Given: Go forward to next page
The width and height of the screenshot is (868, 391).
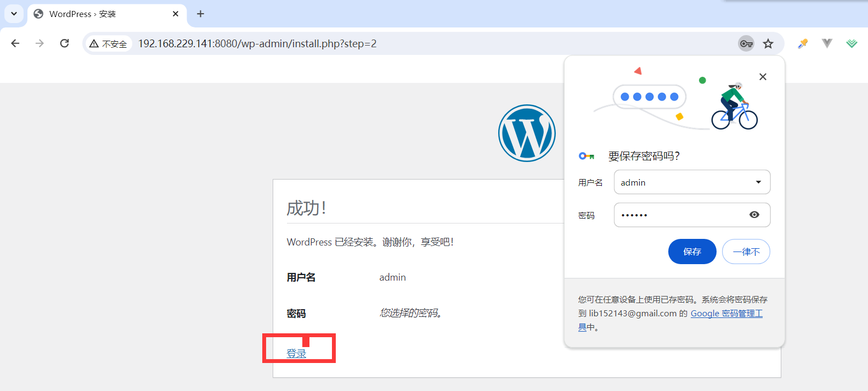Looking at the screenshot, I should pyautogui.click(x=40, y=43).
